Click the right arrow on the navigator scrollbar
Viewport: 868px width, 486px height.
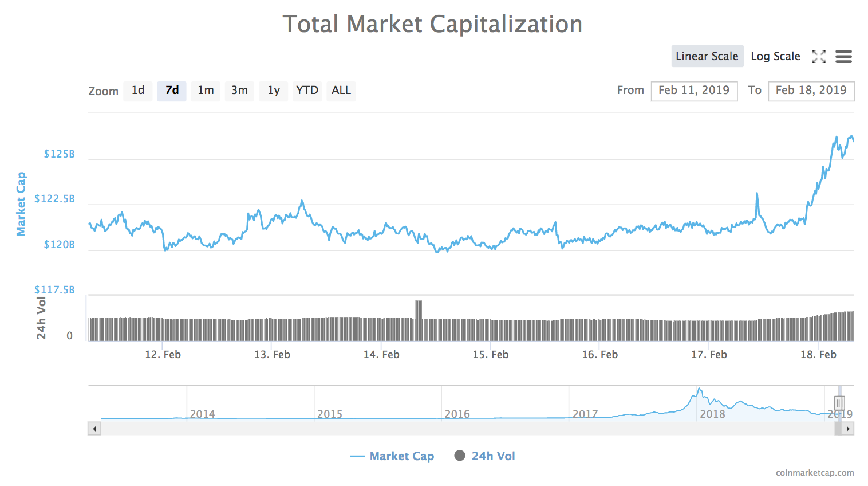click(849, 428)
